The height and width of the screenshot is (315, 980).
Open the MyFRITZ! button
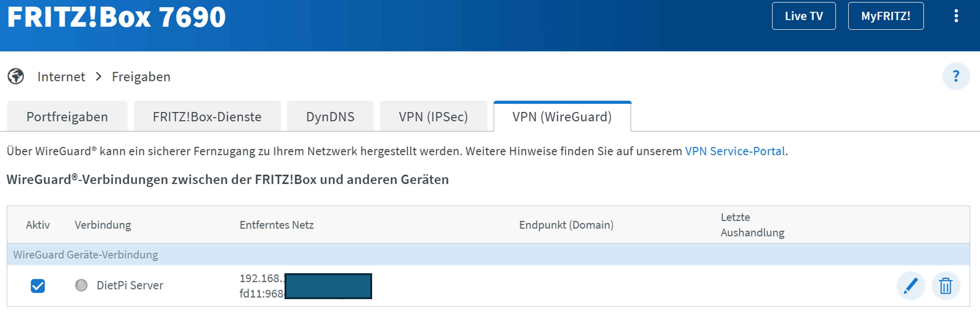pyautogui.click(x=885, y=16)
